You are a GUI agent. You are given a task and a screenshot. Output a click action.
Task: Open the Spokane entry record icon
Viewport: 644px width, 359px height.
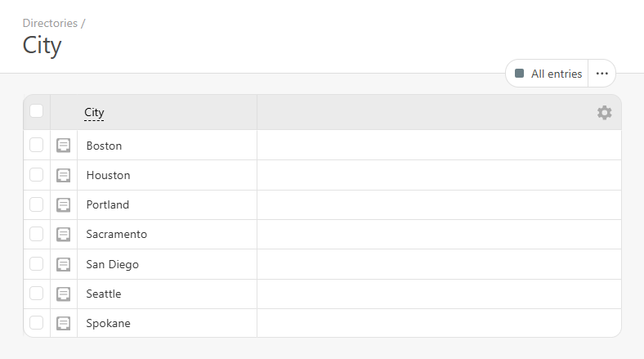[x=64, y=323]
